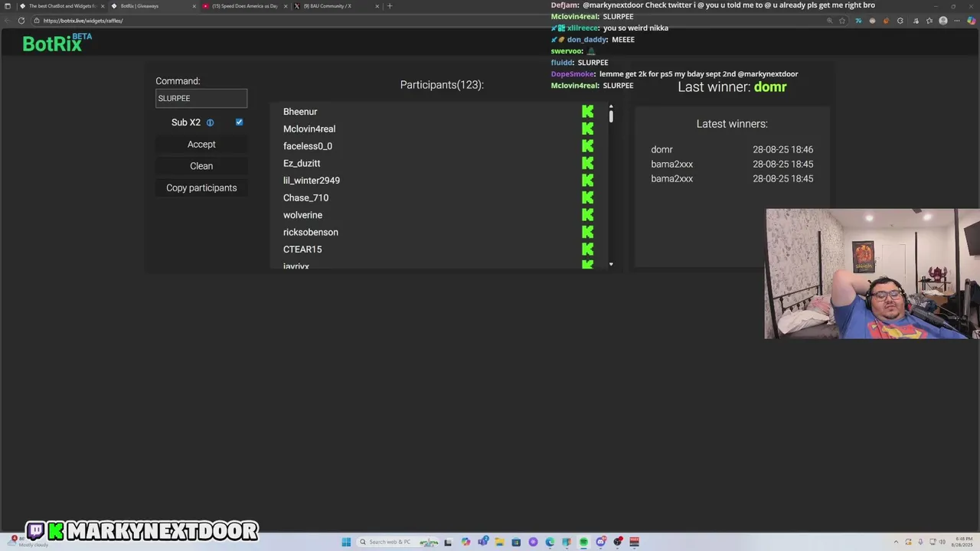Click the 28-08-25 18:46 winner timestamp
Viewport: 980px width, 551px height.
[x=782, y=149]
